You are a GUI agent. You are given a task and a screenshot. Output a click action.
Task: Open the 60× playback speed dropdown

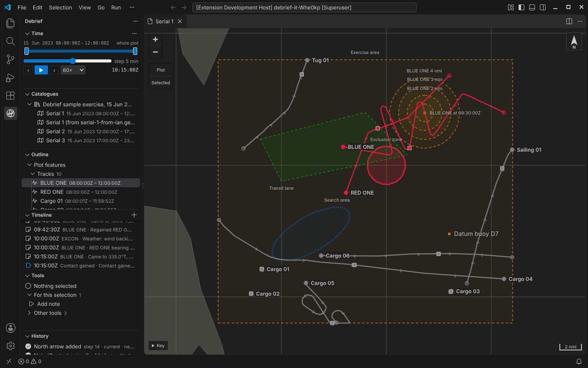(x=73, y=70)
